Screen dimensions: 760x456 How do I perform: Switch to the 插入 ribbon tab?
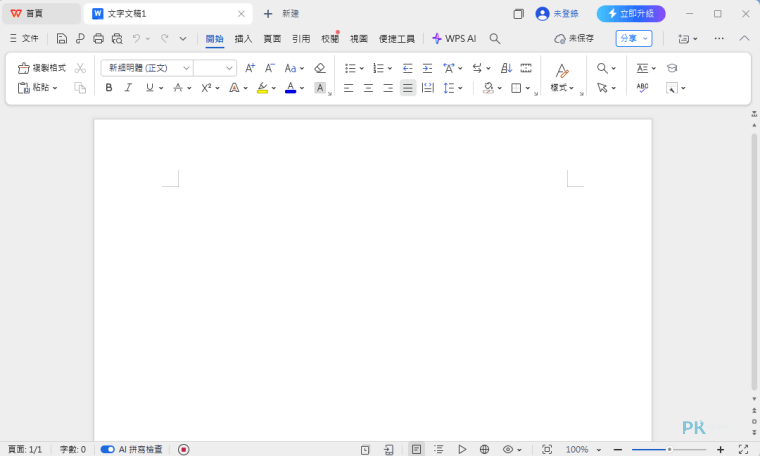coord(243,39)
